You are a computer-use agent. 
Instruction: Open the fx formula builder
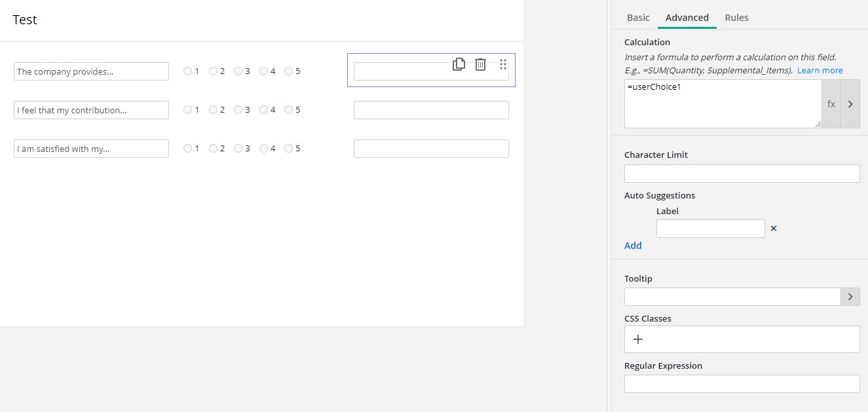(x=831, y=104)
